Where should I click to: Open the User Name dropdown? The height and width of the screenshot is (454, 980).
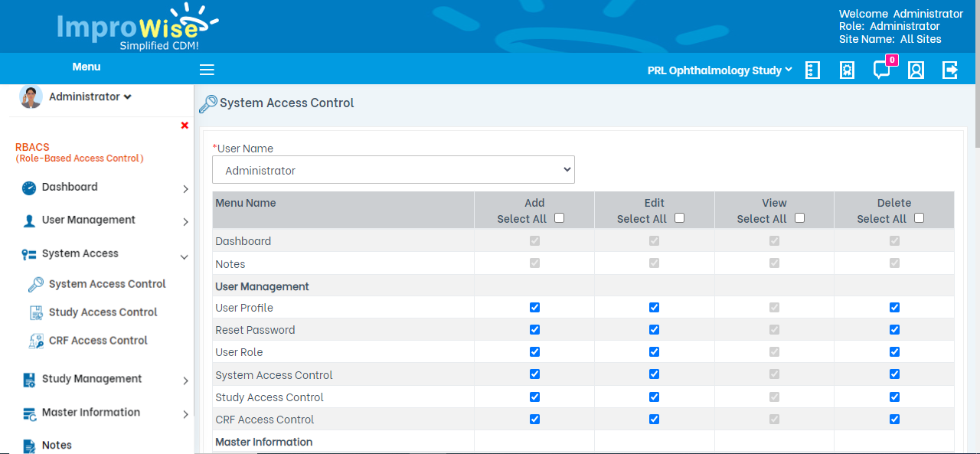(393, 169)
